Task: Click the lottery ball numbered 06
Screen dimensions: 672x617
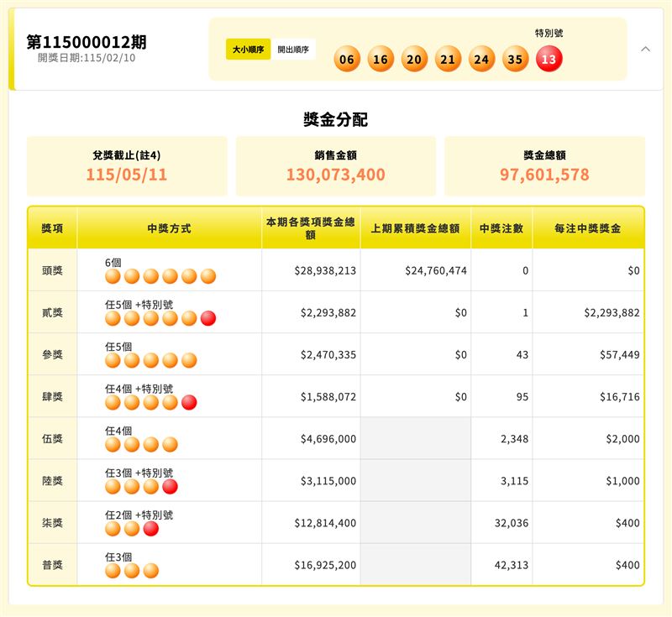Action: (x=346, y=60)
